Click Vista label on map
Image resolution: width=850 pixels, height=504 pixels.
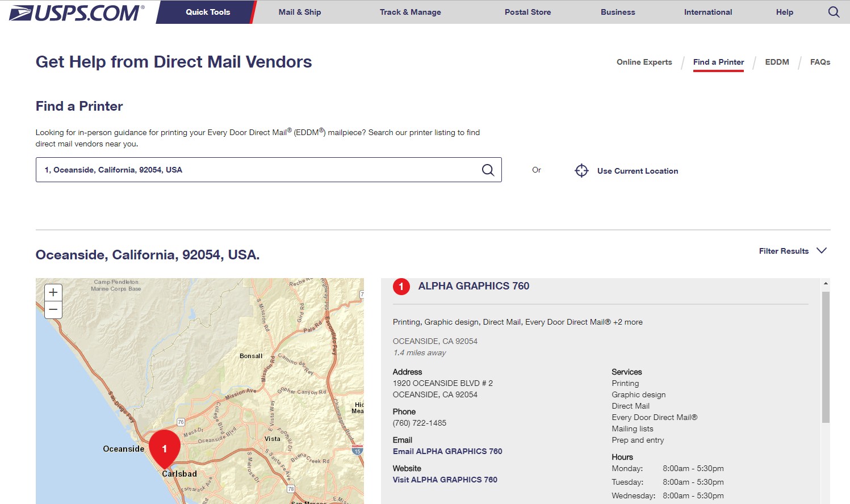273,439
